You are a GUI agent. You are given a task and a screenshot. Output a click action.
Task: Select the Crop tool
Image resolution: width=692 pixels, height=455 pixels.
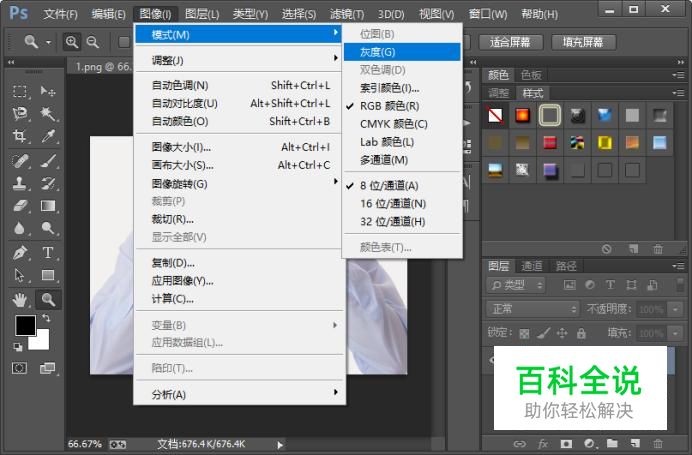coord(19,136)
